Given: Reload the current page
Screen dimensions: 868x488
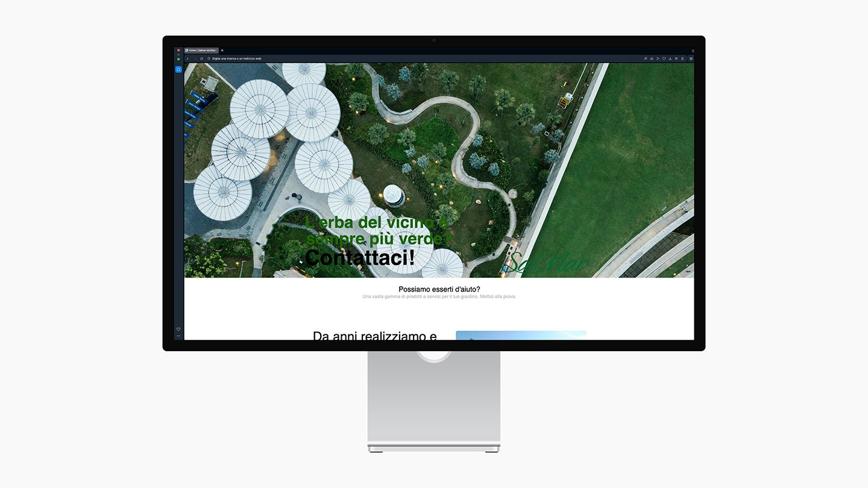Looking at the screenshot, I should tap(201, 58).
